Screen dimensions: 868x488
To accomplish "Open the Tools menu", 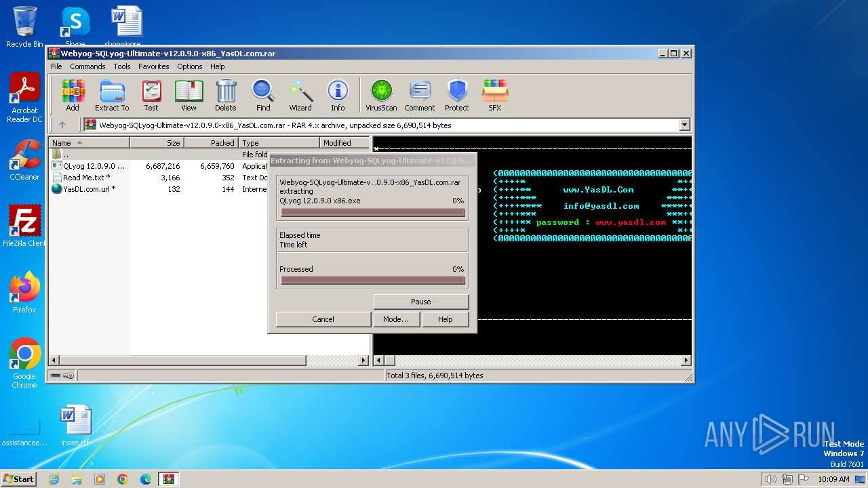I will [x=122, y=66].
